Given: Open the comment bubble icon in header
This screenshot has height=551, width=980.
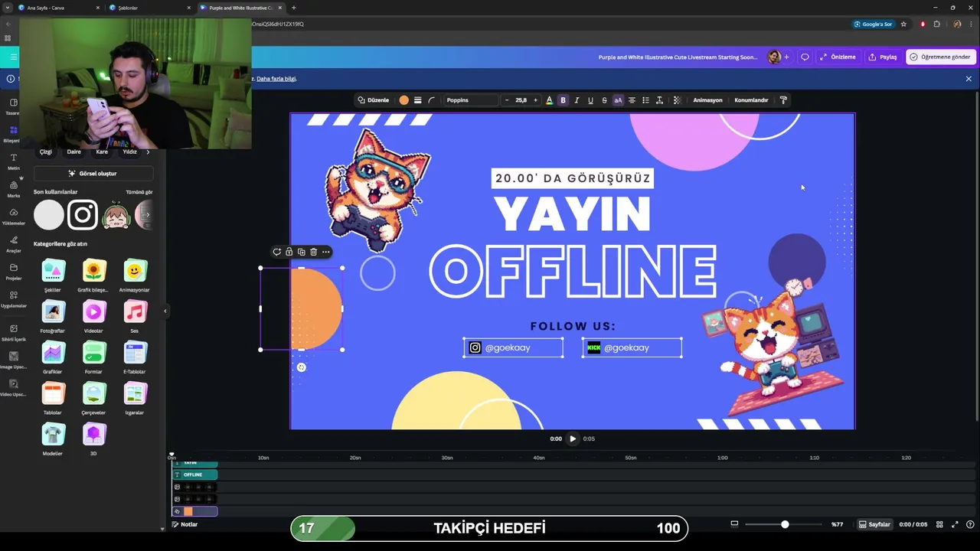Looking at the screenshot, I should pyautogui.click(x=805, y=57).
